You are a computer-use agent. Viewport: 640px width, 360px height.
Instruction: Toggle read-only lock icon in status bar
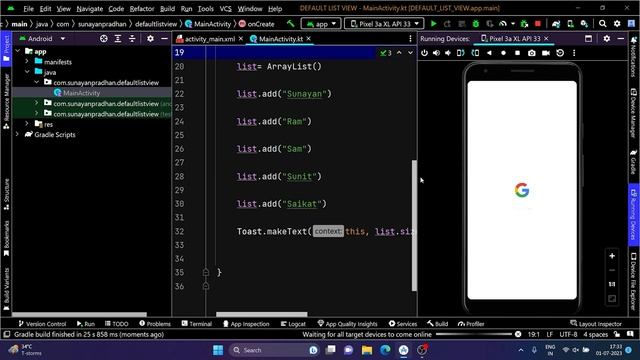pyautogui.click(x=617, y=334)
